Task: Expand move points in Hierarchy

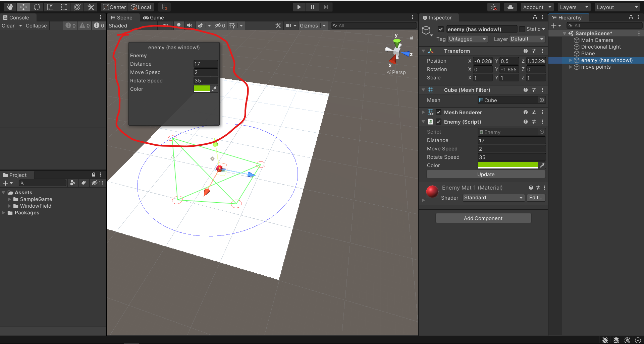Action: pyautogui.click(x=571, y=67)
